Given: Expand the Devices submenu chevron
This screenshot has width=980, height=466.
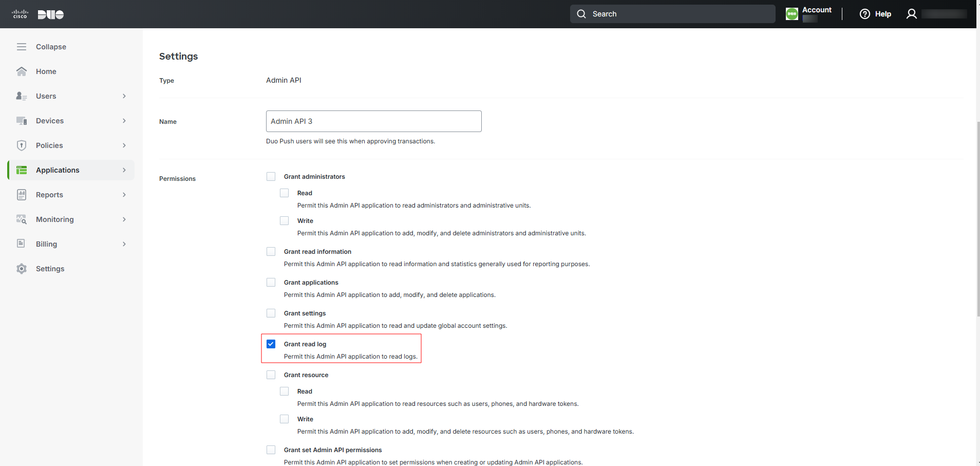Looking at the screenshot, I should (124, 121).
